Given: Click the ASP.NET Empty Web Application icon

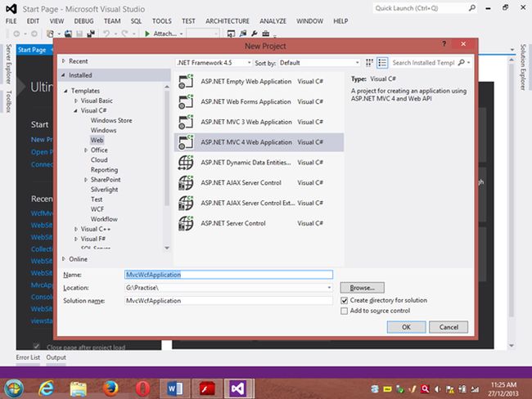Looking at the screenshot, I should click(x=186, y=82).
